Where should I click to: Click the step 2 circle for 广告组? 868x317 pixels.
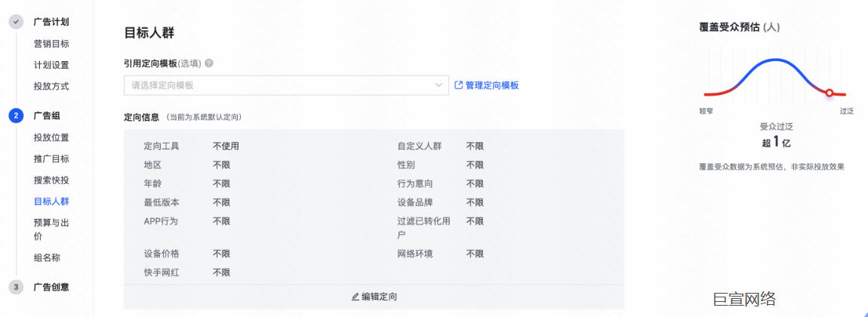[16, 115]
